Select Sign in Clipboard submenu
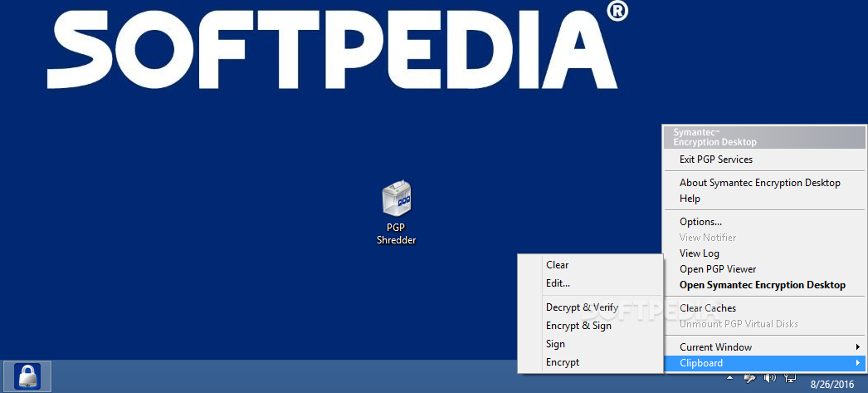 [590, 344]
